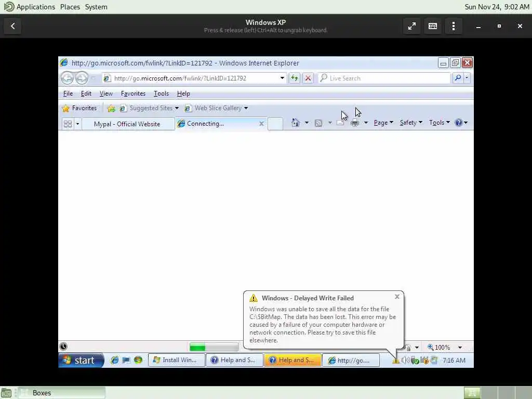This screenshot has width=532, height=399.
Task: Click the green page loading progress bar
Action: click(x=214, y=347)
